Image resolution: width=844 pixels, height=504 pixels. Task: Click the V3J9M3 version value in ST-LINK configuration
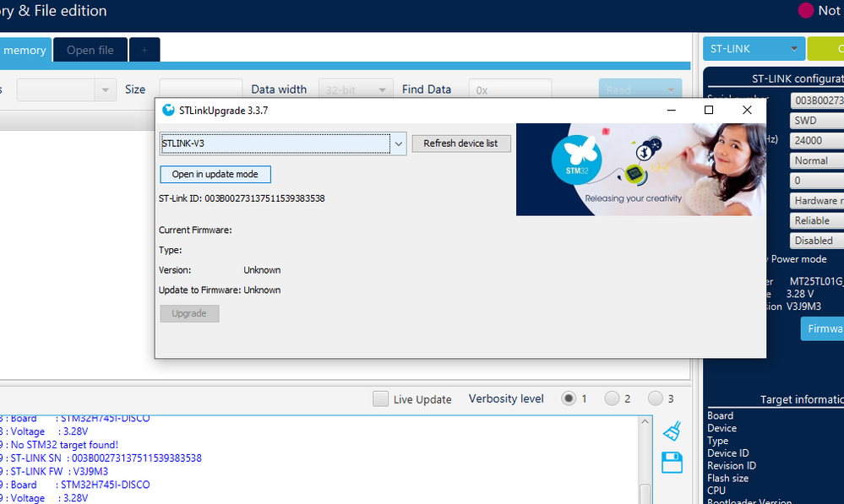point(803,306)
